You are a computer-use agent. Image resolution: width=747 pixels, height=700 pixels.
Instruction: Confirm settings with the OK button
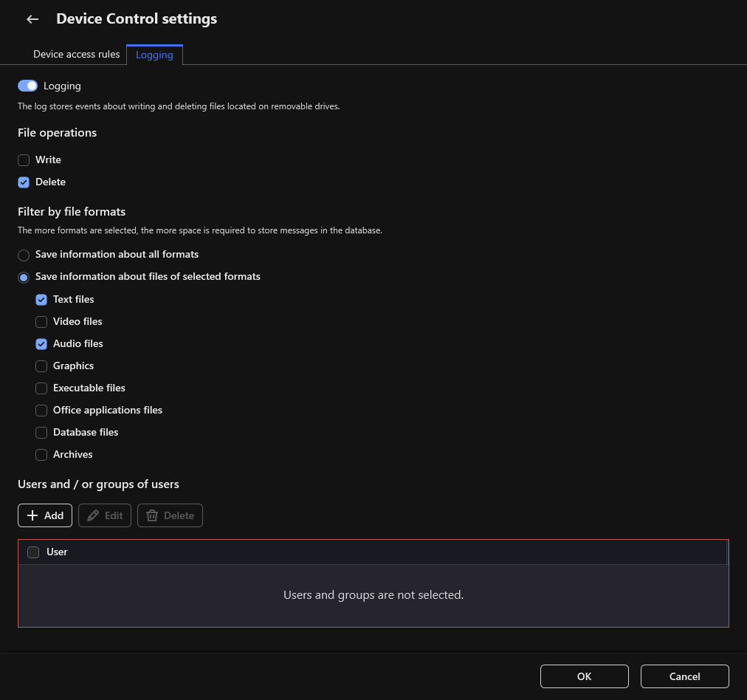click(584, 676)
